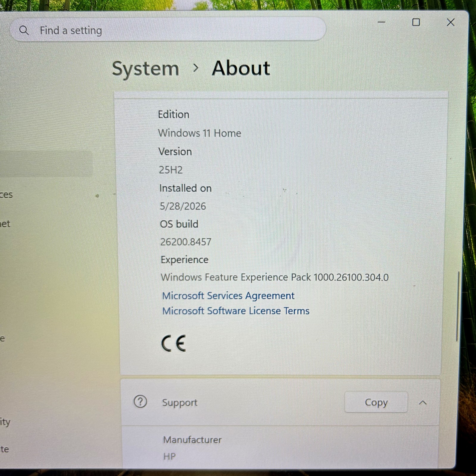
Task: Click the Experience label
Action: [185, 260]
